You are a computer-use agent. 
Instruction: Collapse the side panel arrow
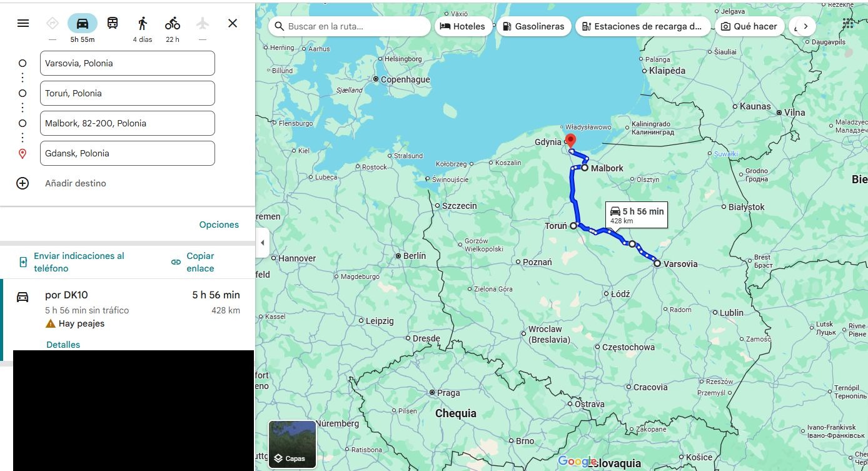point(263,243)
